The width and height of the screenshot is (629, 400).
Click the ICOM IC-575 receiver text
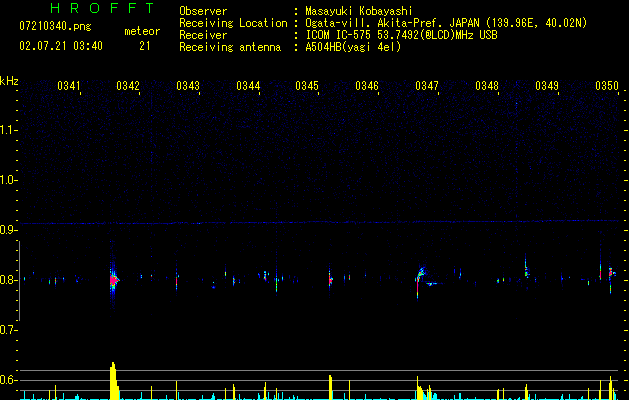(x=401, y=35)
